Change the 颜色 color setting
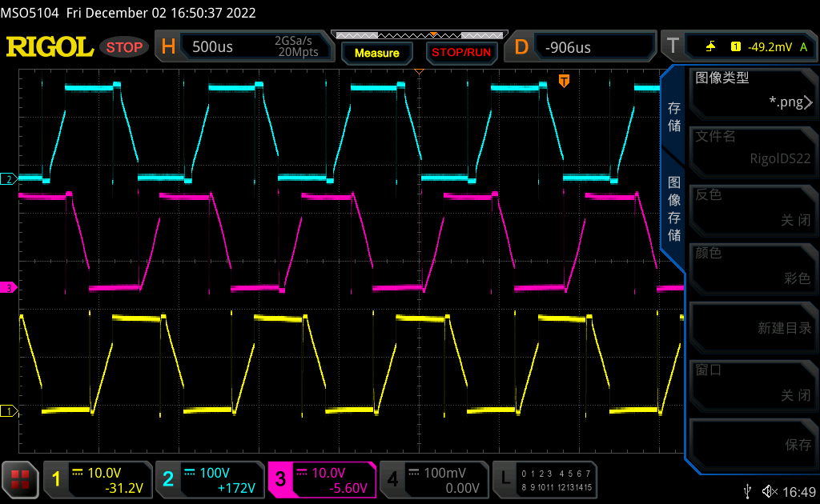The width and height of the screenshot is (820, 504). pyautogui.click(x=752, y=266)
